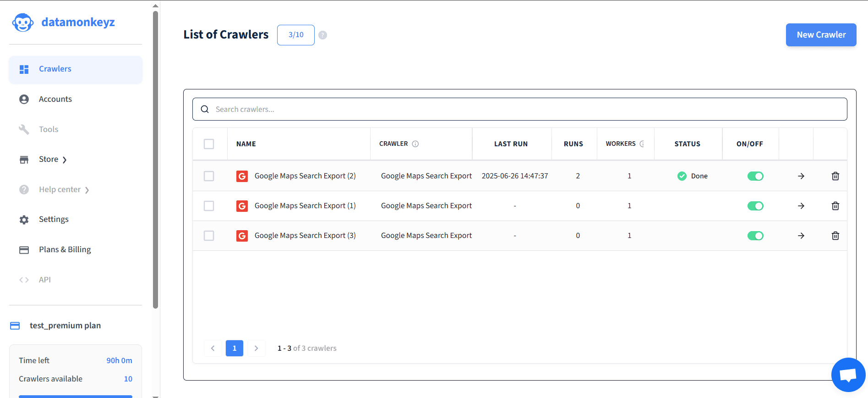Click the datamonkeyz monkey logo
The width and height of the screenshot is (868, 398).
click(23, 22)
